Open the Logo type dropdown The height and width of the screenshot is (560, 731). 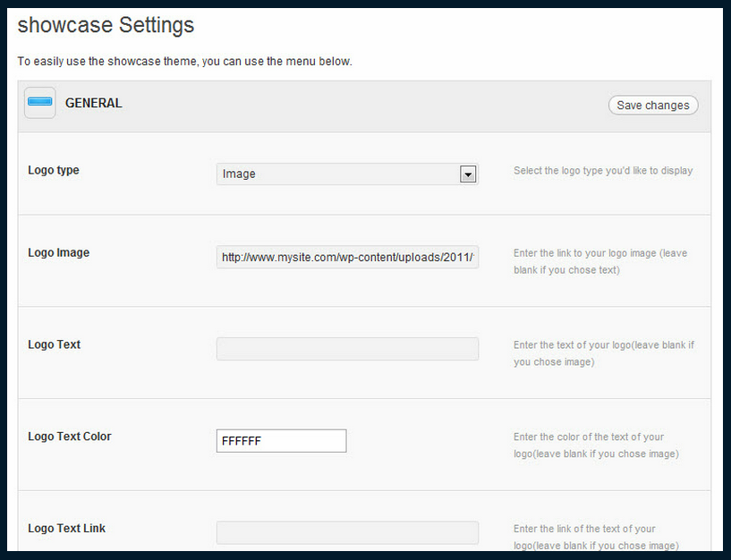pos(347,174)
